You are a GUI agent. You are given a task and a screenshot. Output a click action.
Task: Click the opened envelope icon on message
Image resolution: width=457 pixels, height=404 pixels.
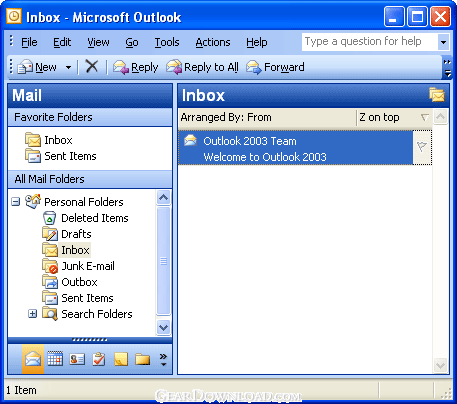[x=190, y=140]
